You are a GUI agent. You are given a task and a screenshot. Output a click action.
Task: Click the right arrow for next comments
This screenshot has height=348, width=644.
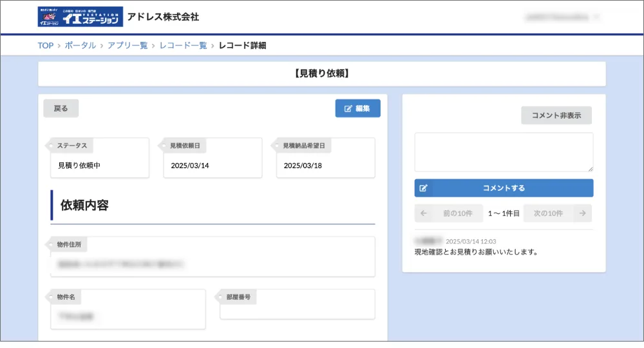point(582,213)
